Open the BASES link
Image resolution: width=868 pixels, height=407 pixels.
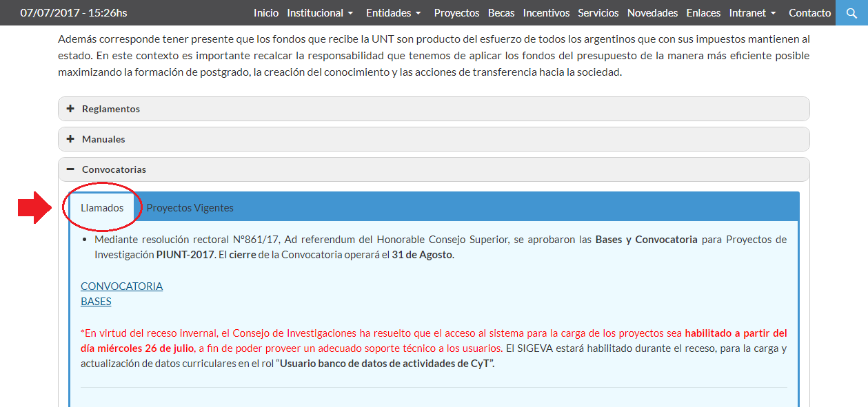96,301
